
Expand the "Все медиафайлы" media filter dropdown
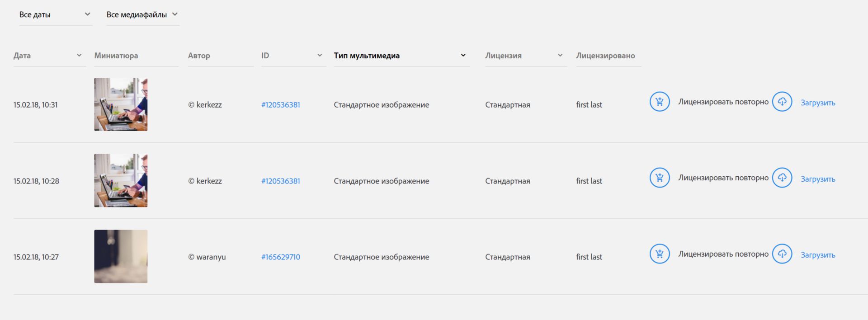[142, 14]
